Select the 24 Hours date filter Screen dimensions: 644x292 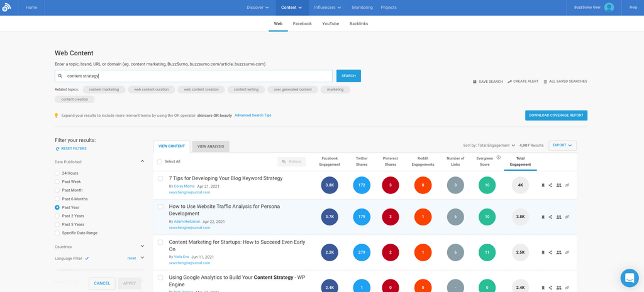57,173
